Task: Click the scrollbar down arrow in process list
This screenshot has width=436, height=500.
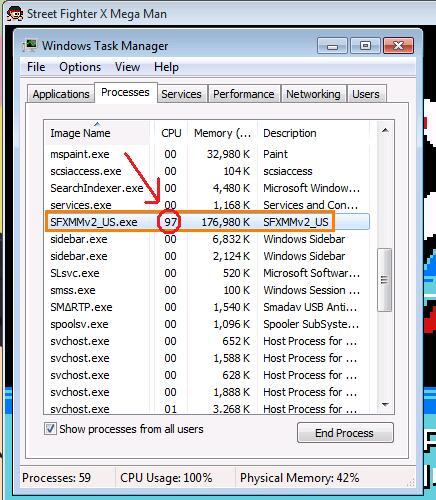Action: pyautogui.click(x=385, y=405)
